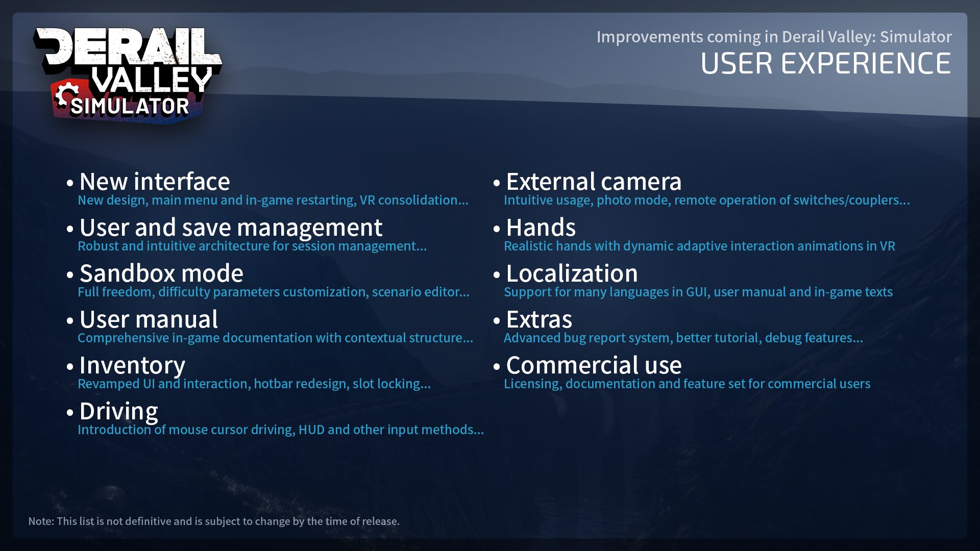This screenshot has width=980, height=551.
Task: Click 'Intuitive usage, photo mode, remote operation' line
Action: 707,200
